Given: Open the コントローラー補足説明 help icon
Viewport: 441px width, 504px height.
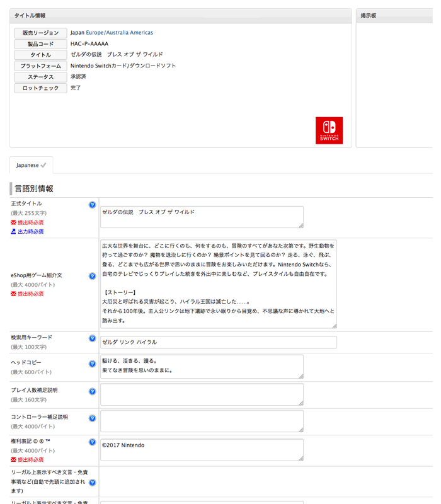Looking at the screenshot, I should 92,418.
